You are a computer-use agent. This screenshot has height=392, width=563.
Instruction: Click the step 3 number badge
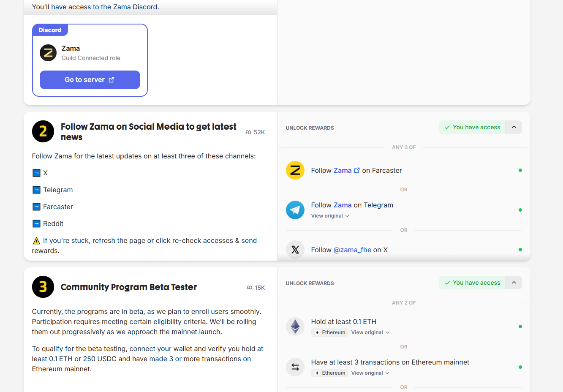coord(43,287)
